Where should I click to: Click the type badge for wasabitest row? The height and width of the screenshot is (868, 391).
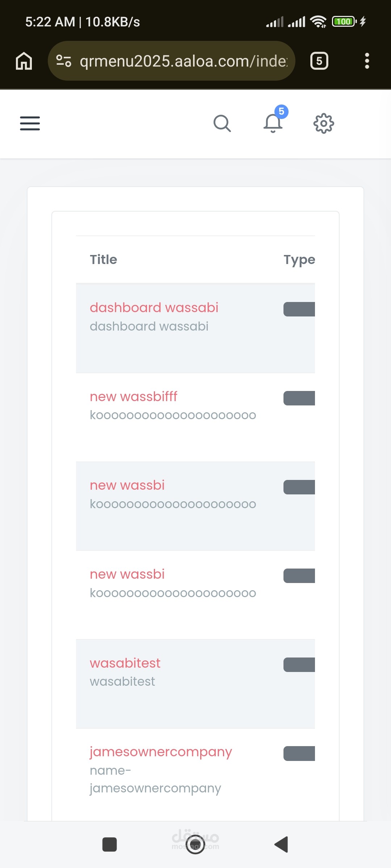(x=299, y=665)
